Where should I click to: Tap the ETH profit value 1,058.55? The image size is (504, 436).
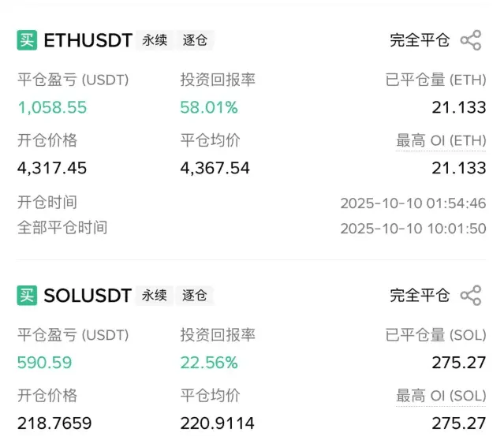point(52,107)
